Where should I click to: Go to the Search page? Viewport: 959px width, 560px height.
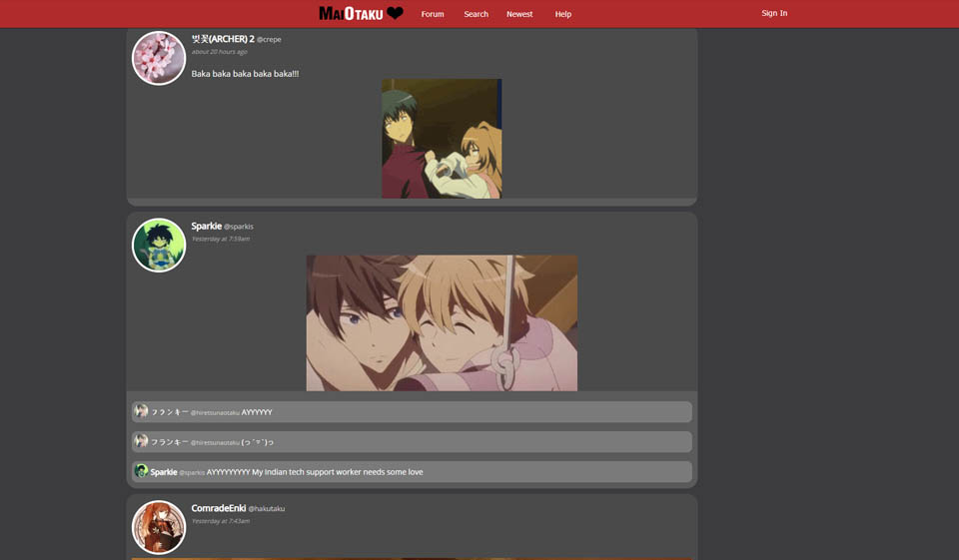476,14
